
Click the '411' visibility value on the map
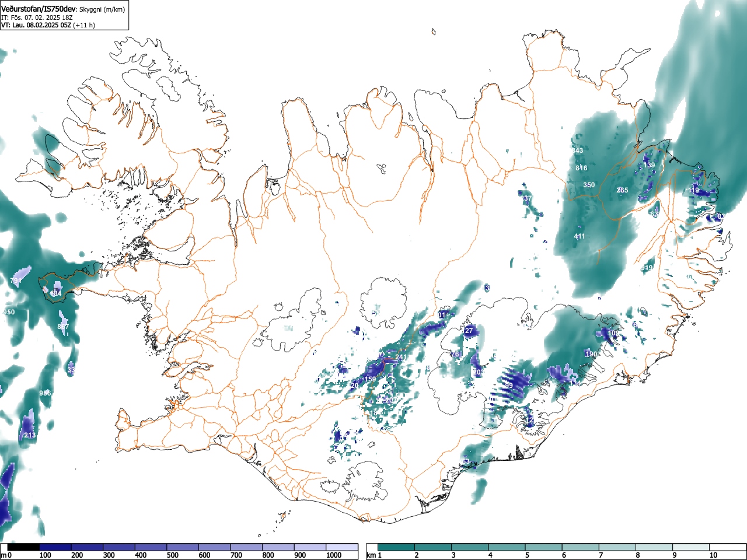point(579,236)
